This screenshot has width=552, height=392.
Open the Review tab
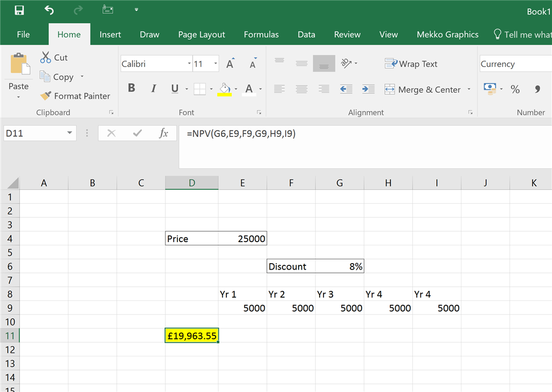tap(347, 35)
